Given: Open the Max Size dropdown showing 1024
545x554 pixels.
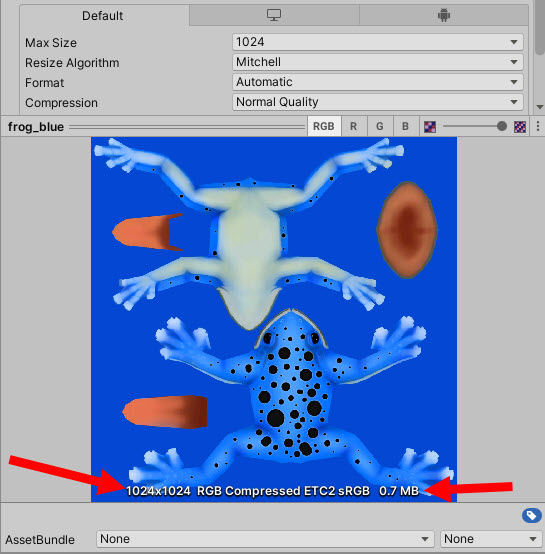Looking at the screenshot, I should click(x=378, y=42).
